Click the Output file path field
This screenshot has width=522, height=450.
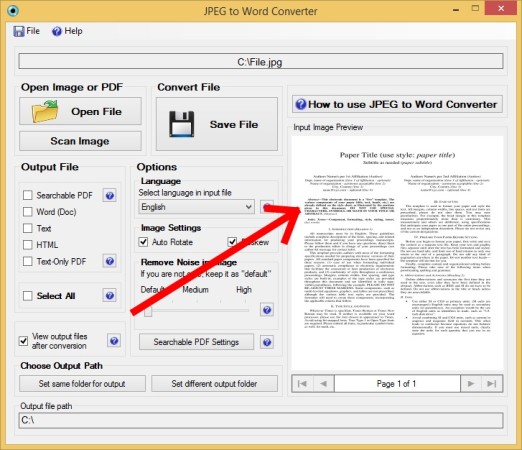click(261, 420)
